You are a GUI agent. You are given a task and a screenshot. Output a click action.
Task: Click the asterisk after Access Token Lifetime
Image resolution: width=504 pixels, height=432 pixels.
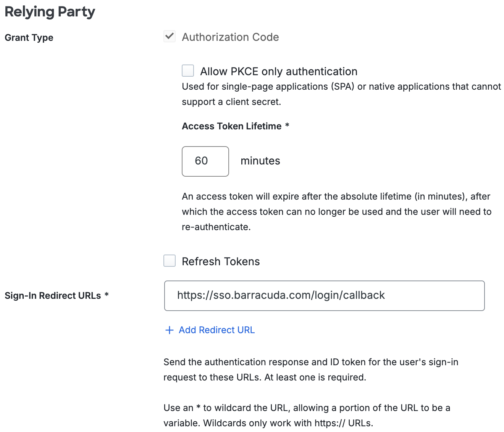coord(287,126)
